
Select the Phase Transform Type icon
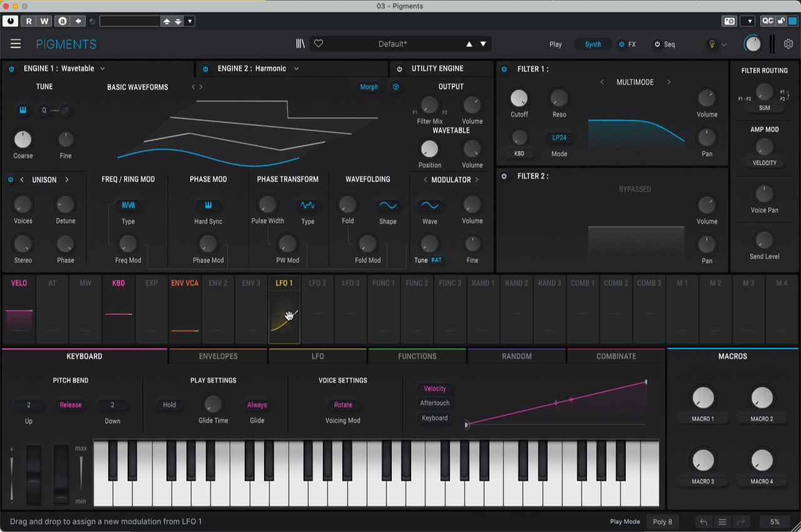[308, 205]
